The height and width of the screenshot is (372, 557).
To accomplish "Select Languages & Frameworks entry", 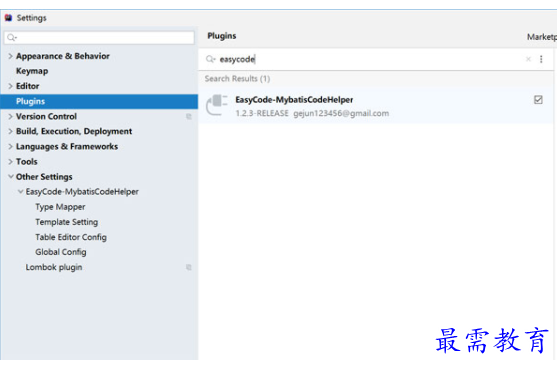I will [x=67, y=146].
